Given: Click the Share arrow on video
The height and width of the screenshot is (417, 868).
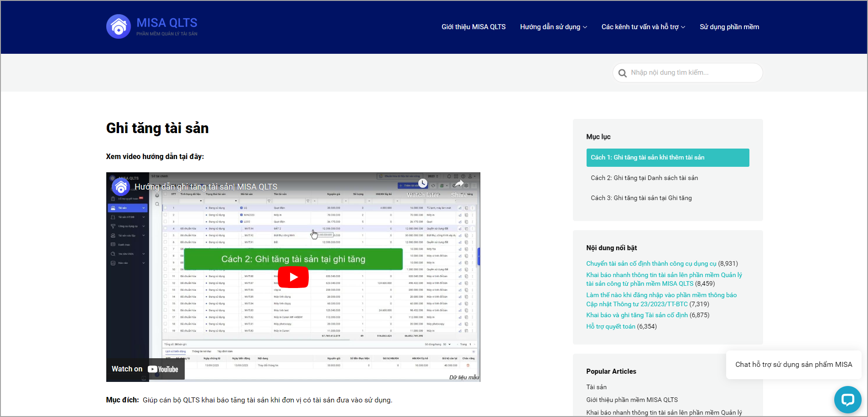Looking at the screenshot, I should (x=459, y=184).
